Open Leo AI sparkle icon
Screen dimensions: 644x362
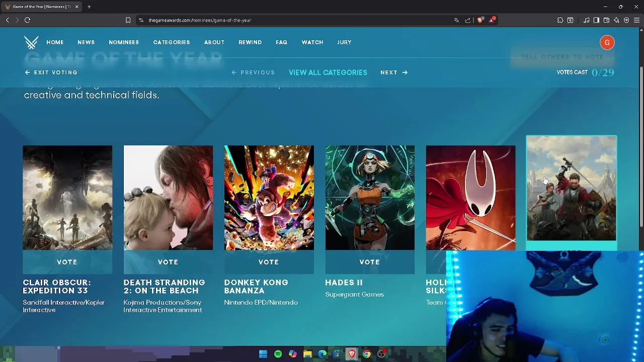click(x=616, y=20)
